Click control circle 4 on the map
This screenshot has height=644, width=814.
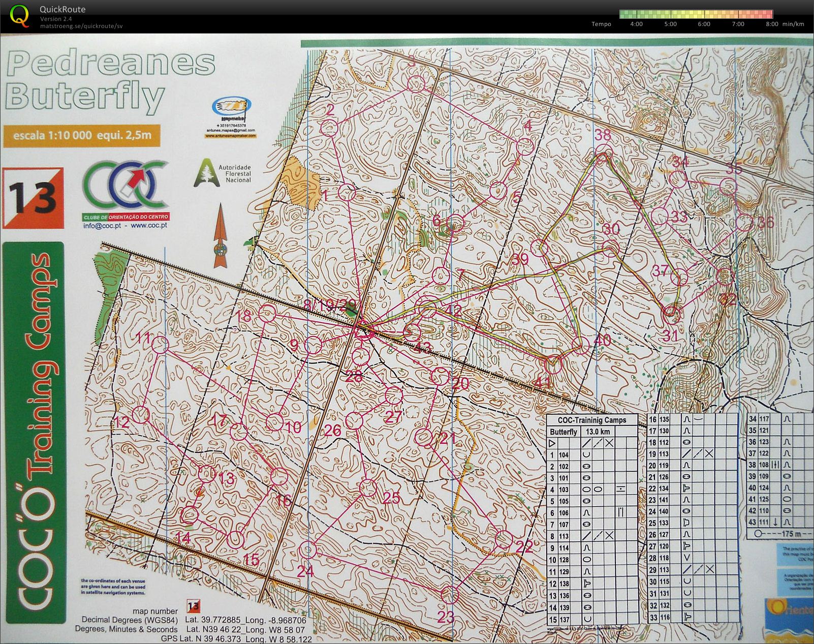[x=525, y=147]
